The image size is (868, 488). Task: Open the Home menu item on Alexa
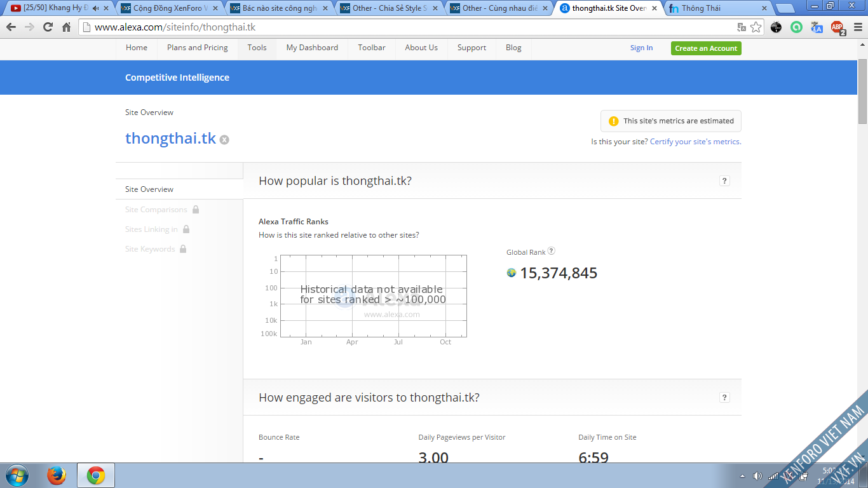click(137, 48)
